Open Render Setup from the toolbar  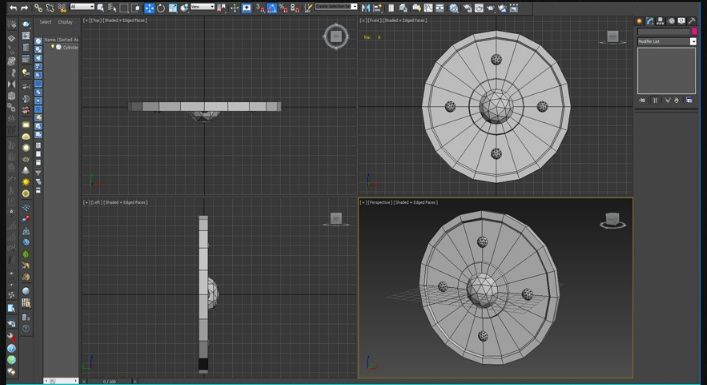point(468,8)
